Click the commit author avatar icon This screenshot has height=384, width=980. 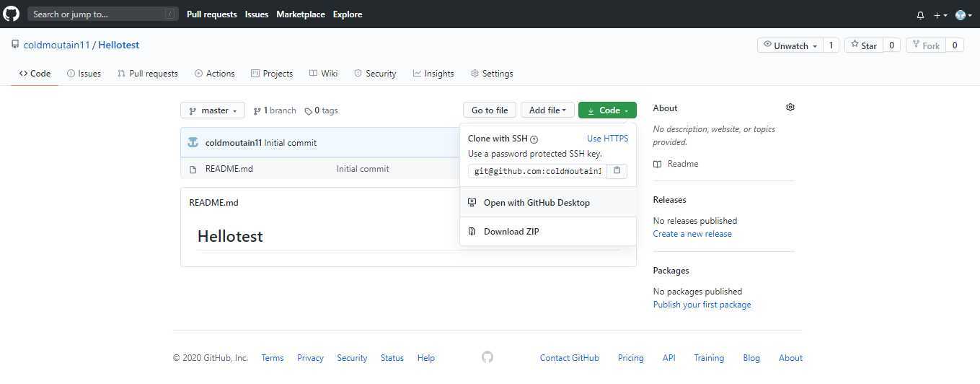coord(193,142)
